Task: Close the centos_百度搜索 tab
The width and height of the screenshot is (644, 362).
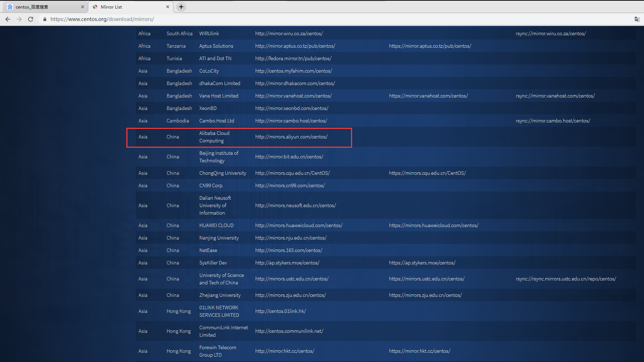Action: tap(83, 7)
